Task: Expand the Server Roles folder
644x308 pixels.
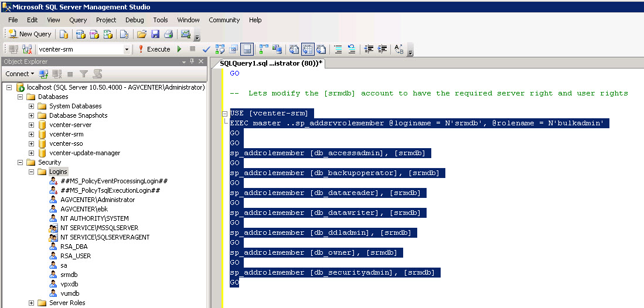Action: coord(31,303)
